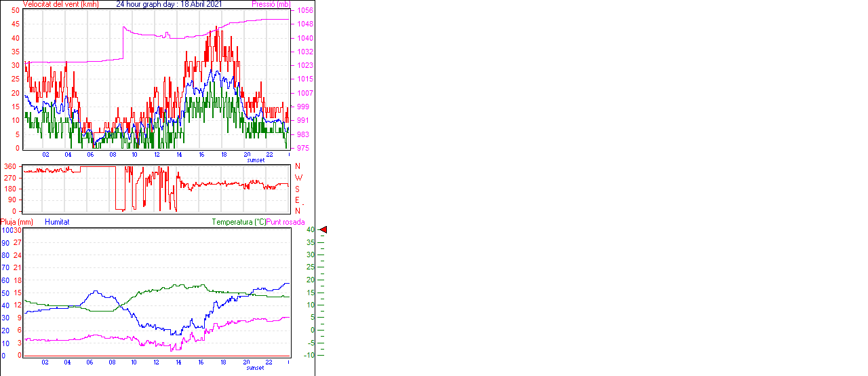The image size is (868, 376).
Task: Click the 'sunset' label under the wind speed chart
Action: pyautogui.click(x=256, y=160)
